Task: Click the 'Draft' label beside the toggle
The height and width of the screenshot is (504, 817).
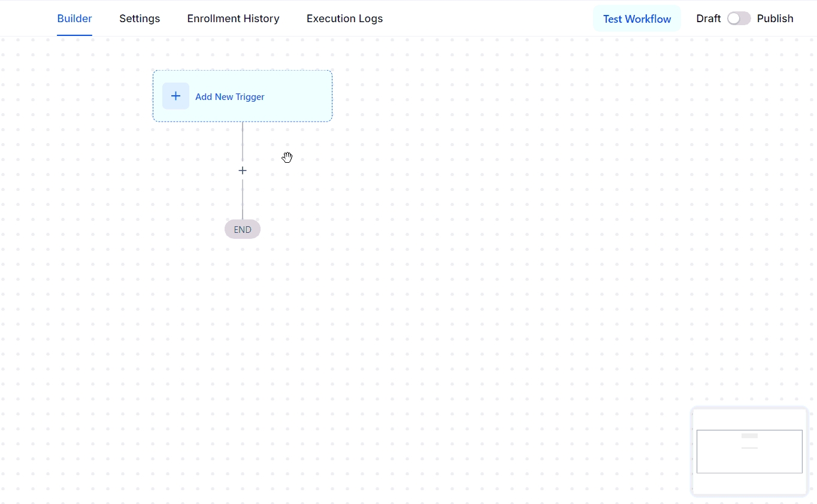Action: (708, 19)
